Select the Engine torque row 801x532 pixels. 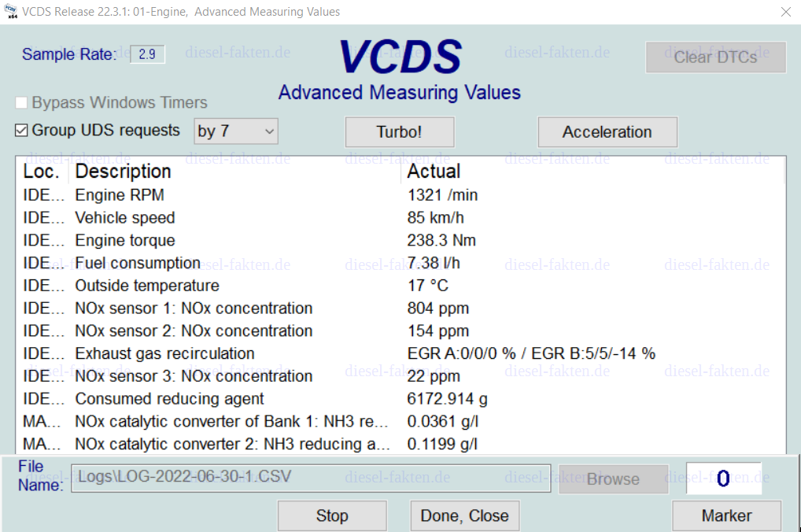click(400, 240)
